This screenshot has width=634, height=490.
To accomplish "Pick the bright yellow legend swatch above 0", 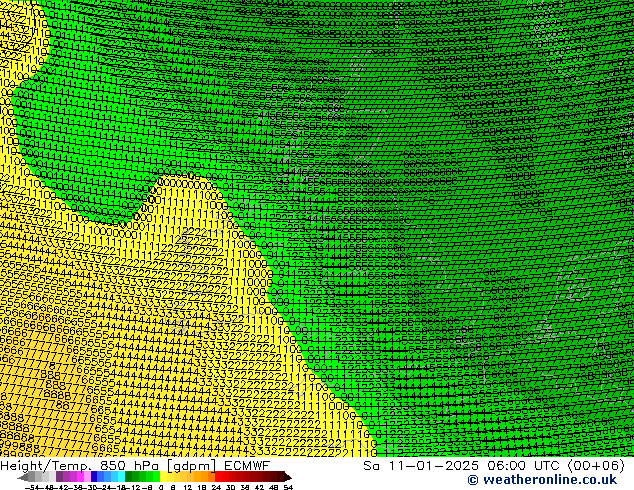I will pos(163,477).
